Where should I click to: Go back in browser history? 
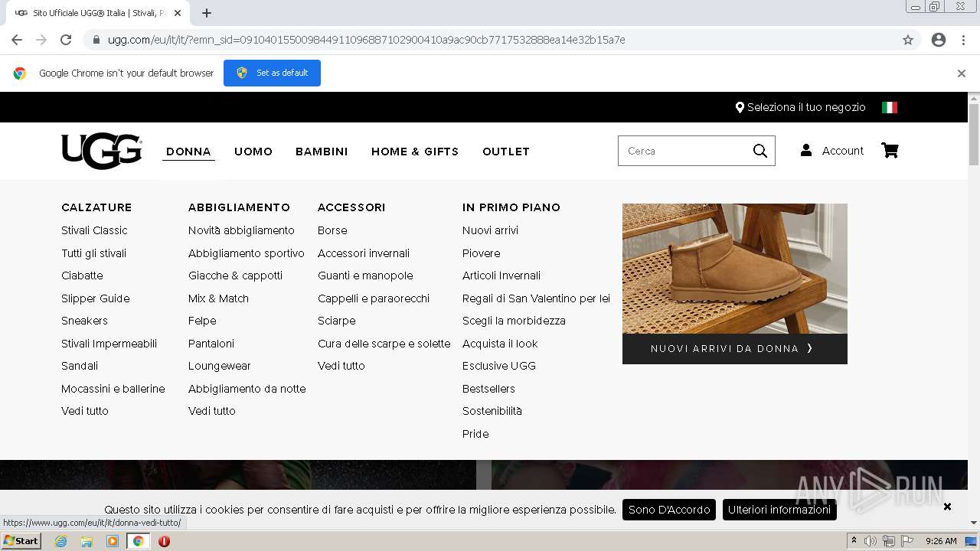(x=17, y=40)
